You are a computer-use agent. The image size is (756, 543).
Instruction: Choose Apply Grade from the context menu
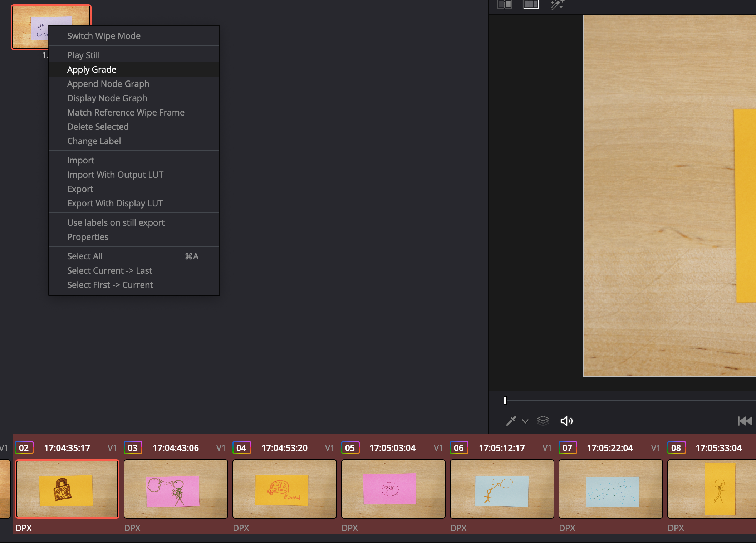tap(92, 69)
